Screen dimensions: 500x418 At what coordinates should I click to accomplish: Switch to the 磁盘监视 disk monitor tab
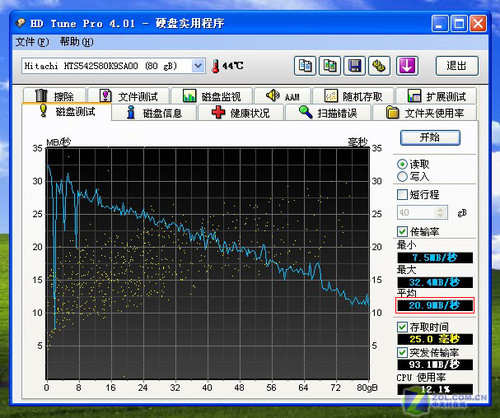[x=212, y=96]
